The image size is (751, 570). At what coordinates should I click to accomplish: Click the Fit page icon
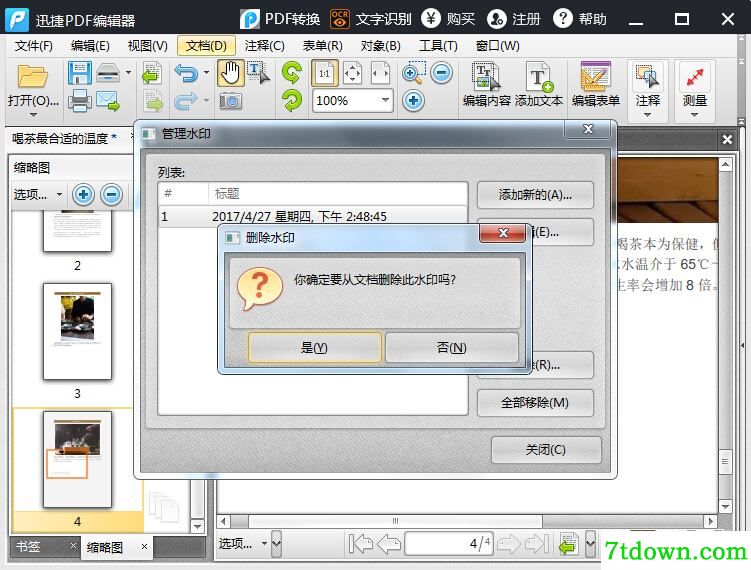pyautogui.click(x=353, y=73)
